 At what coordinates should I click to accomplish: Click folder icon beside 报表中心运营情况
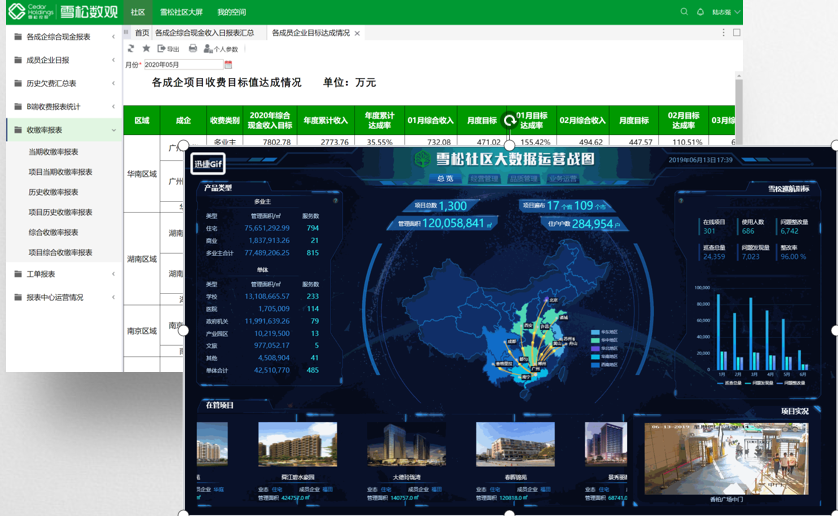coord(18,297)
